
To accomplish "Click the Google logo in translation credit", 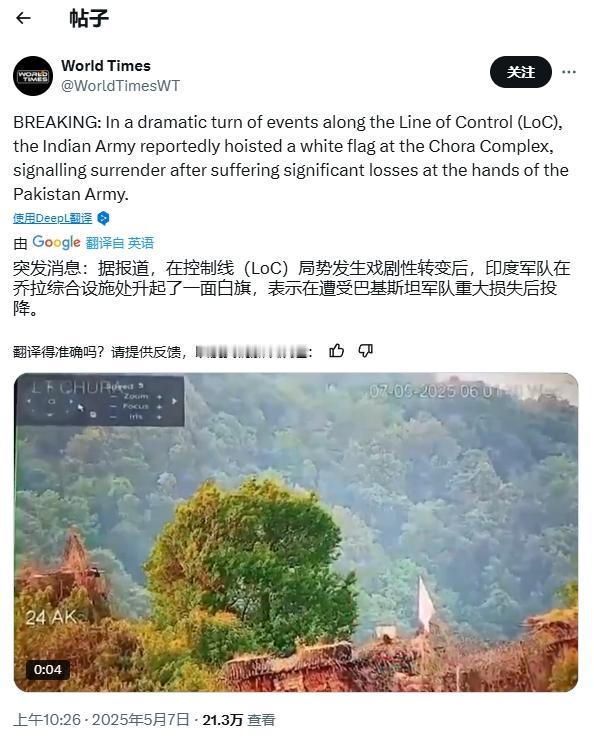I will (x=56, y=242).
